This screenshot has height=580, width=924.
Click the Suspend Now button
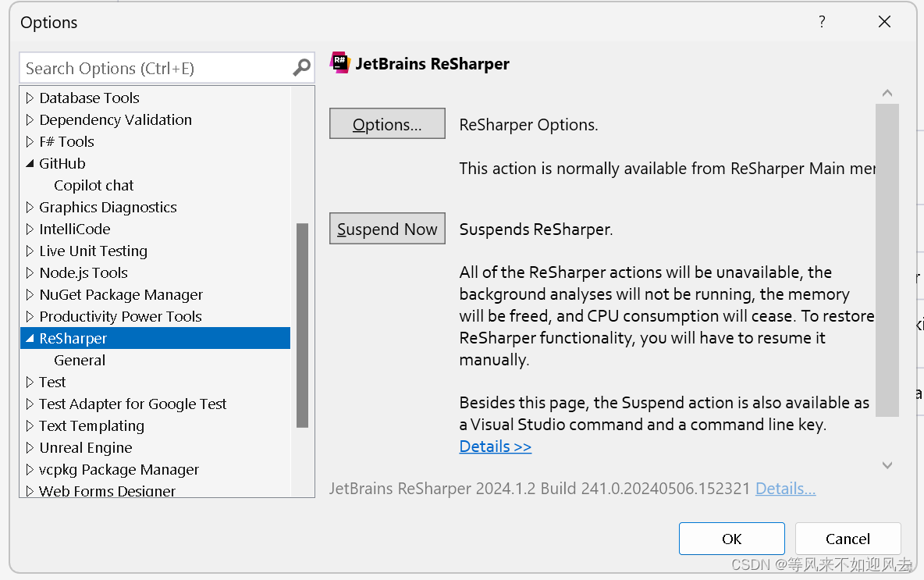click(x=387, y=229)
